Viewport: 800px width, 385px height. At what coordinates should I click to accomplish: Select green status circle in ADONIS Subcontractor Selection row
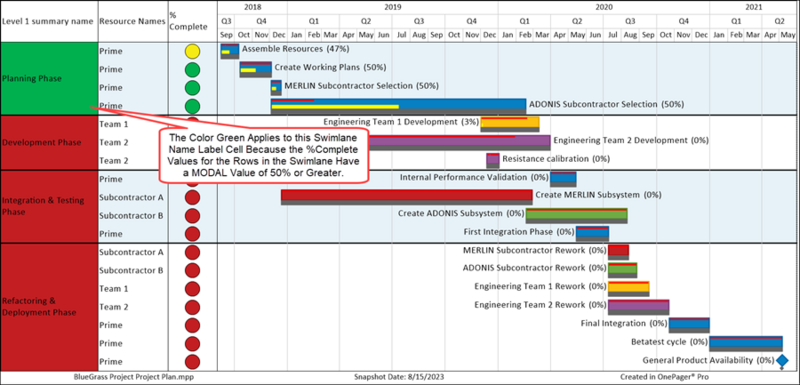192,106
